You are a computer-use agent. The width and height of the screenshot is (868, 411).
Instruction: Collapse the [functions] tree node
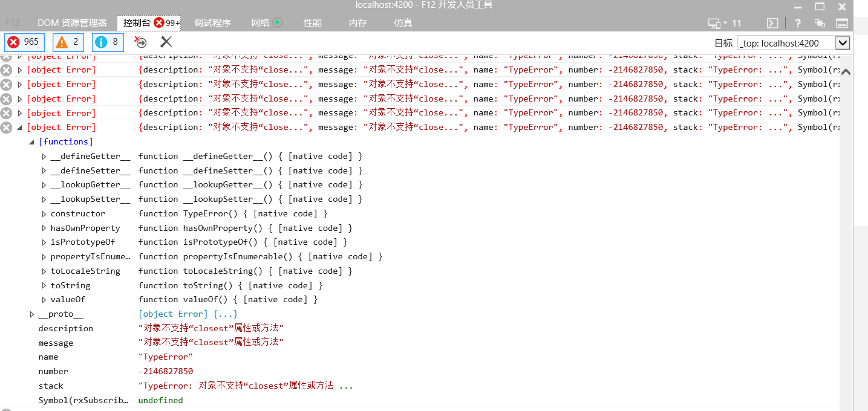click(31, 141)
